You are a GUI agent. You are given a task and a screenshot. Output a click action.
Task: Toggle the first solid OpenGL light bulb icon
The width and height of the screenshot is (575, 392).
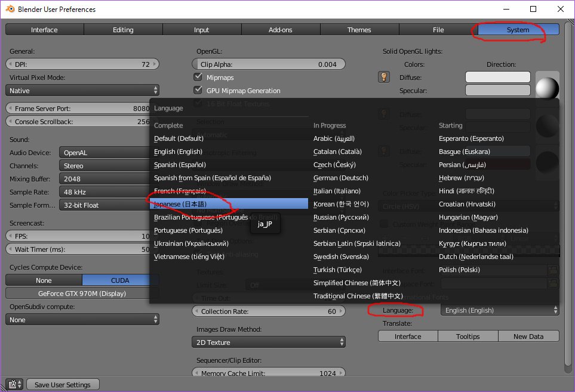click(383, 77)
